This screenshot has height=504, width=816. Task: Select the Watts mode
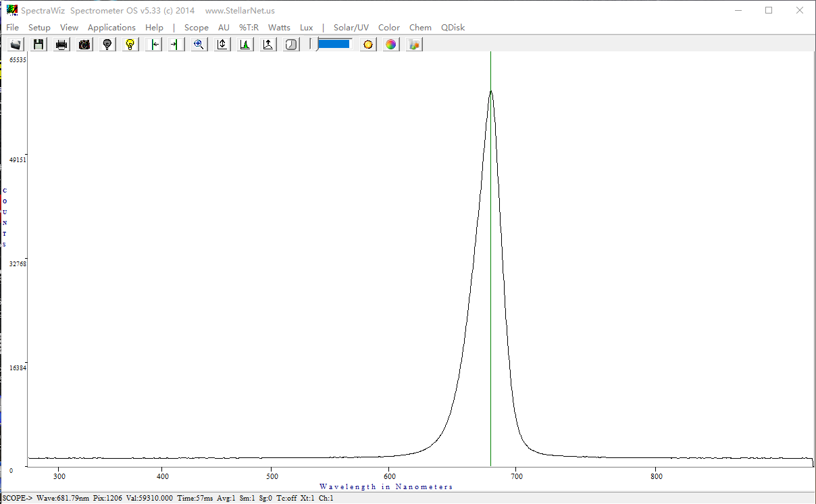point(279,28)
